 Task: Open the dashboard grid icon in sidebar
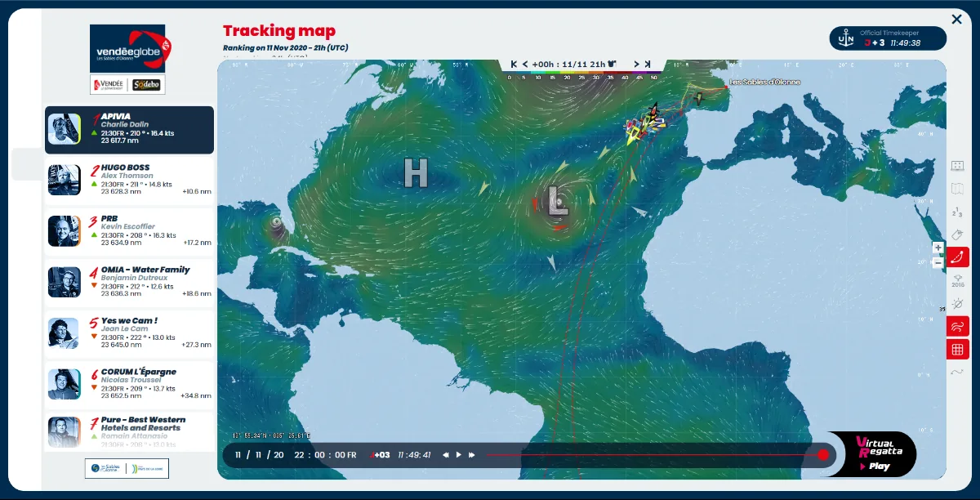coord(958,166)
